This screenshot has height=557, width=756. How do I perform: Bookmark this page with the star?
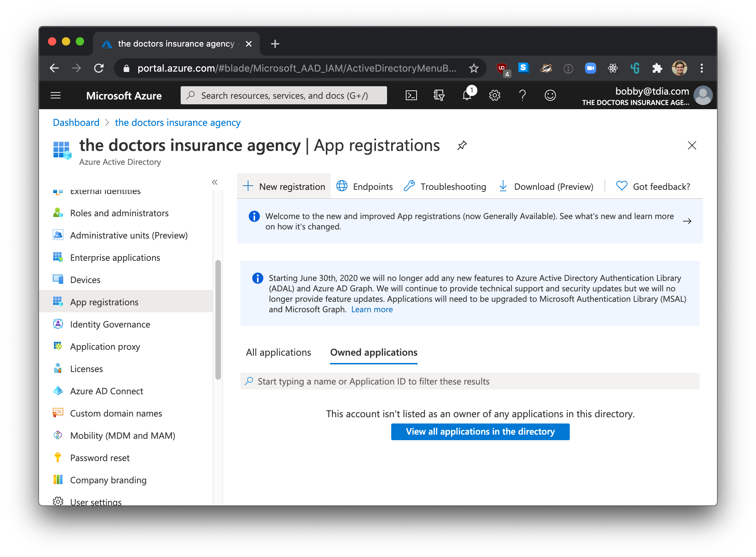[x=474, y=68]
